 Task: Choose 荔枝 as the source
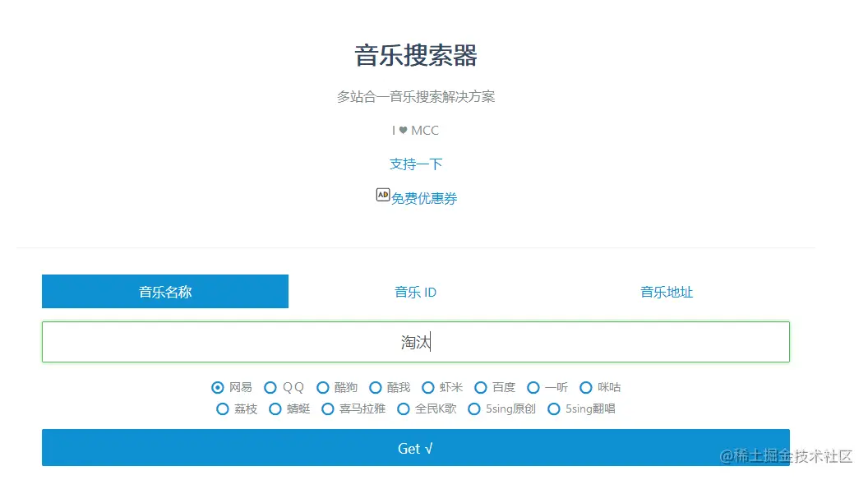(x=223, y=408)
